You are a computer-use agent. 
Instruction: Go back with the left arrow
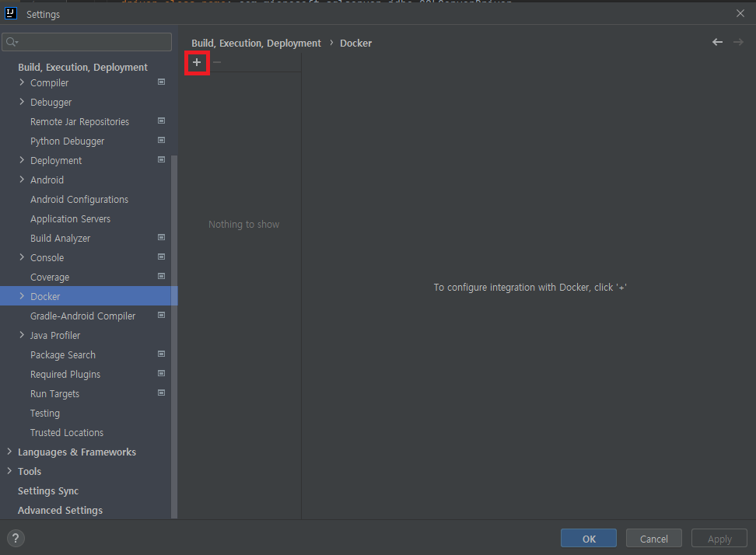pos(717,42)
